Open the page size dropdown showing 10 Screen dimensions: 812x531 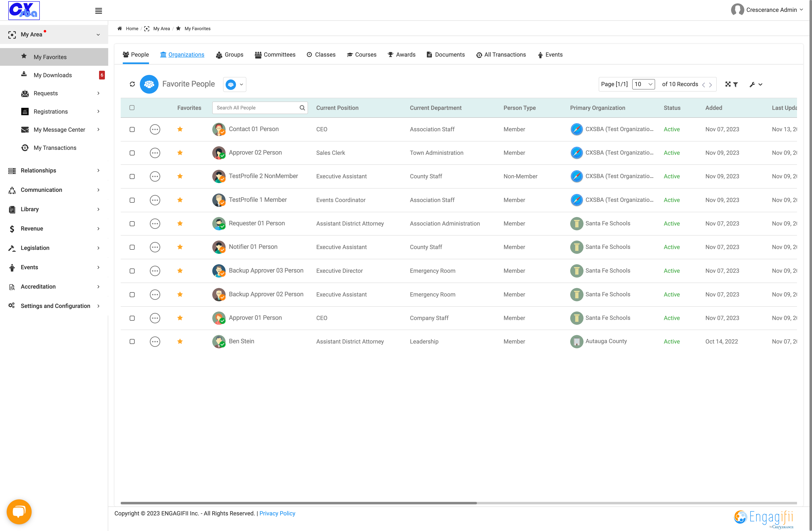(643, 84)
